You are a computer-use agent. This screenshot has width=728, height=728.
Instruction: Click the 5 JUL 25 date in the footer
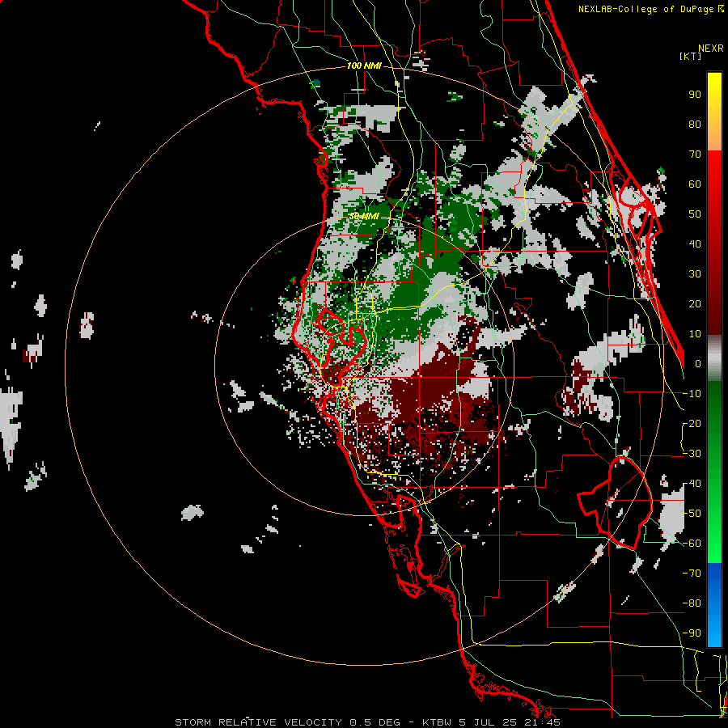(x=487, y=722)
